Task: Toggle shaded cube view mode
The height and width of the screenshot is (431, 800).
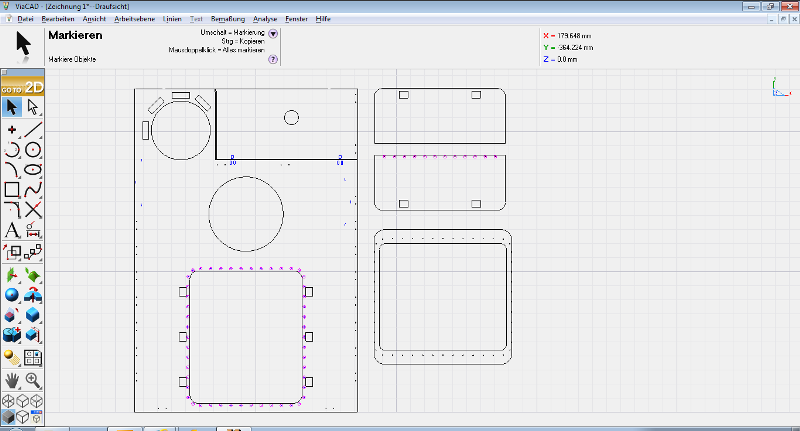Action: [8, 417]
